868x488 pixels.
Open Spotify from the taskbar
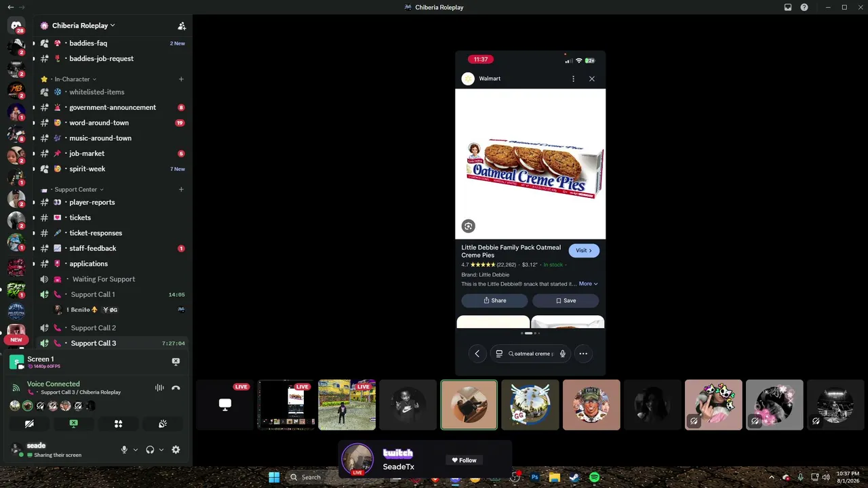594,477
